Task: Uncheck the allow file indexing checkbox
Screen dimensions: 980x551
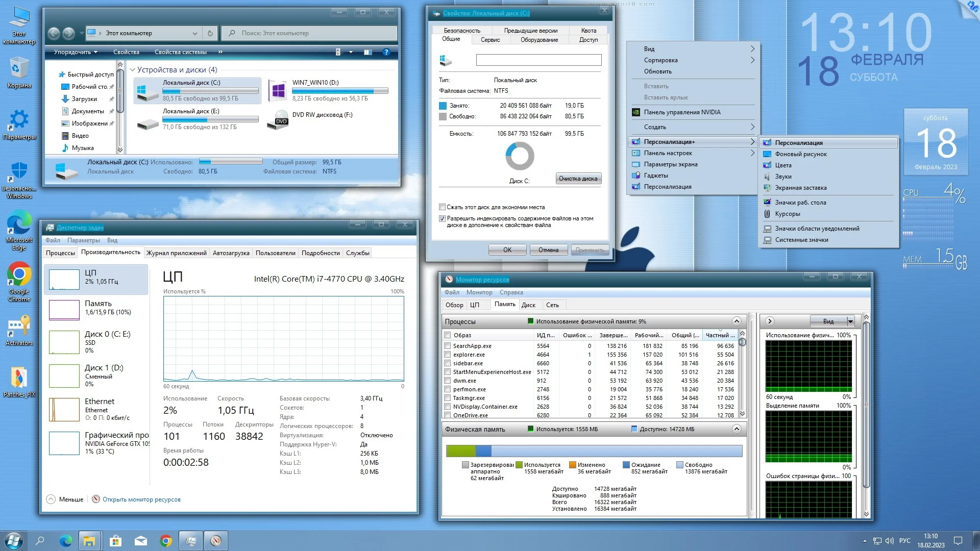Action: [443, 218]
